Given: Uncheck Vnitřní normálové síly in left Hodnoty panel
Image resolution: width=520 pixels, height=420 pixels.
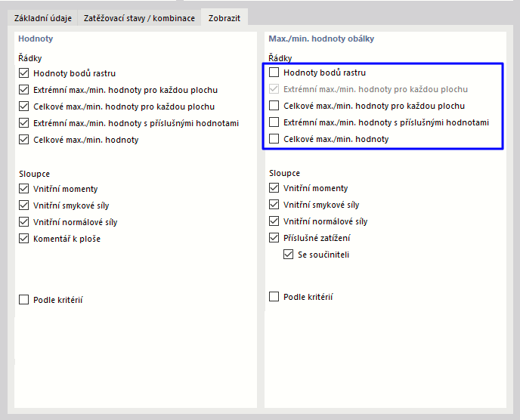Looking at the screenshot, I should coord(24,222).
